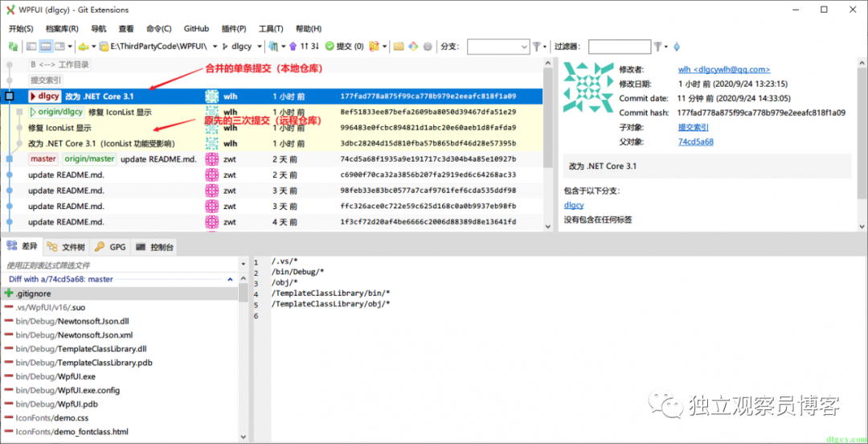868x444 pixels.
Task: Click the repository icon before E:\ThirdPartyCode path
Action: point(104,47)
